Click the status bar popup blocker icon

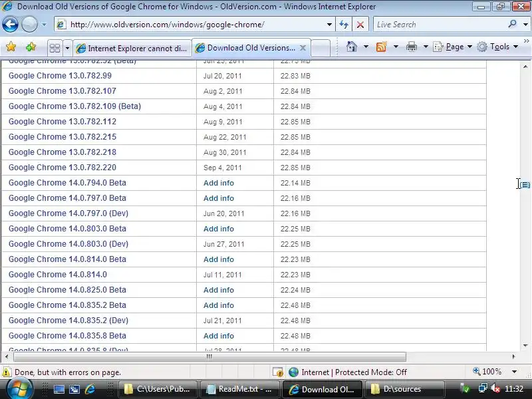coord(277,372)
